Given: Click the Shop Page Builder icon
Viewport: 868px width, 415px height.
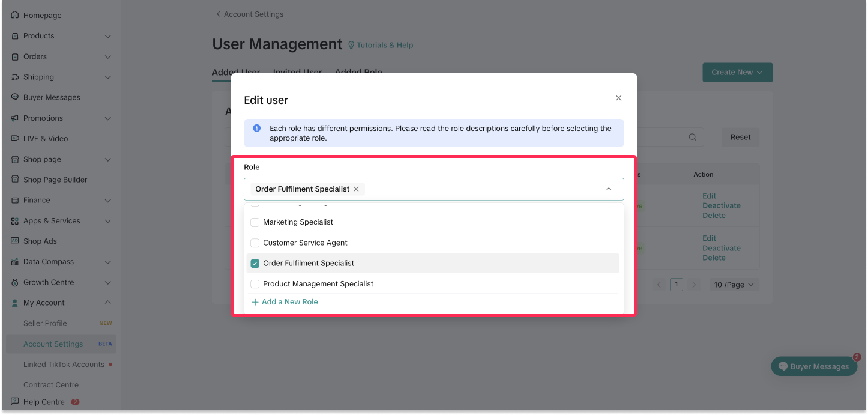Looking at the screenshot, I should click(x=15, y=180).
